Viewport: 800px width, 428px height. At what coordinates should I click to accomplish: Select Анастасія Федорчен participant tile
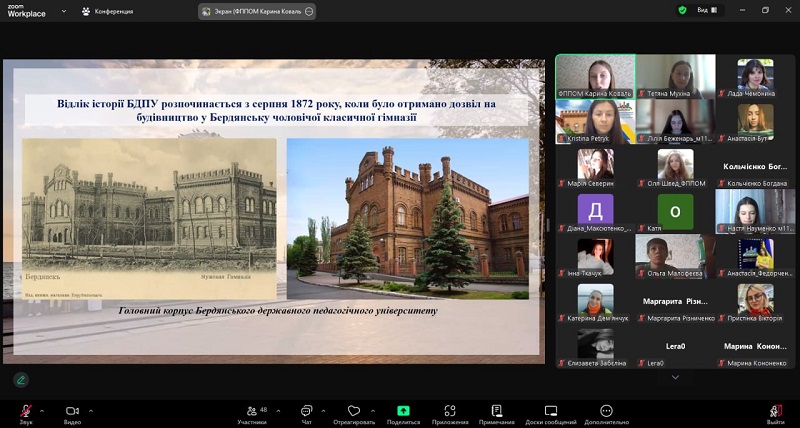[756, 256]
